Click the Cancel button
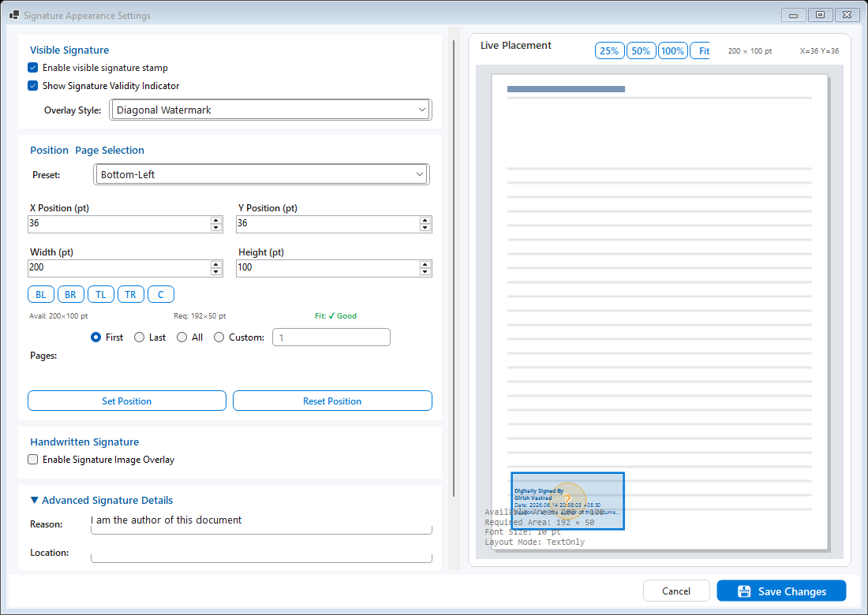The height and width of the screenshot is (615, 868). (x=676, y=591)
